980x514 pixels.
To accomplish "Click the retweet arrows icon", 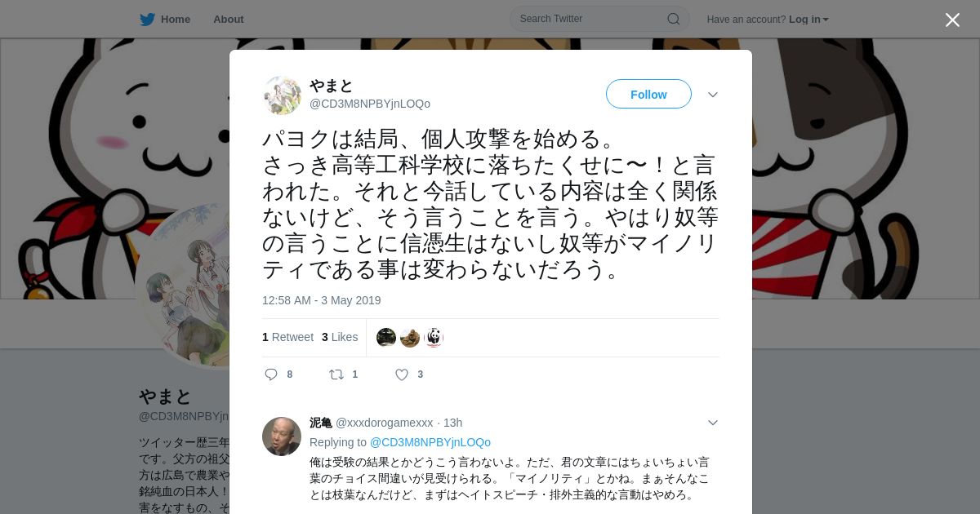I will tap(336, 374).
